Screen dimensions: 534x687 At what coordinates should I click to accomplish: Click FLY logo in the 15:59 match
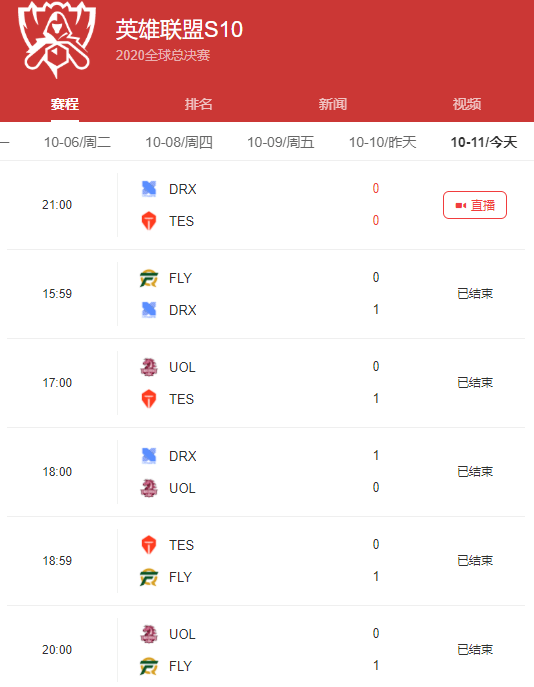pos(149,278)
